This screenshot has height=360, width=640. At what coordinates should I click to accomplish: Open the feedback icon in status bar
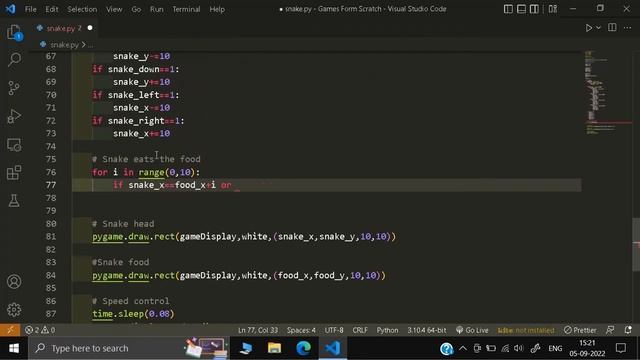[610, 330]
